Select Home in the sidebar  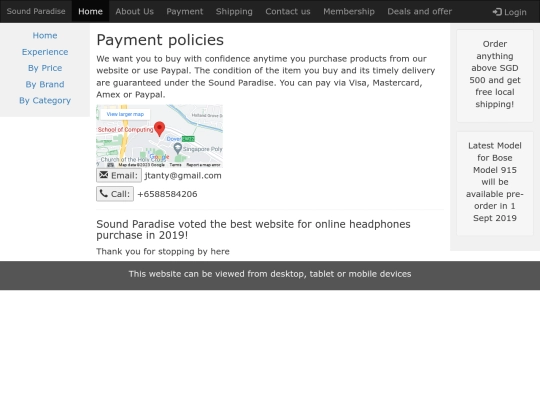click(x=45, y=35)
